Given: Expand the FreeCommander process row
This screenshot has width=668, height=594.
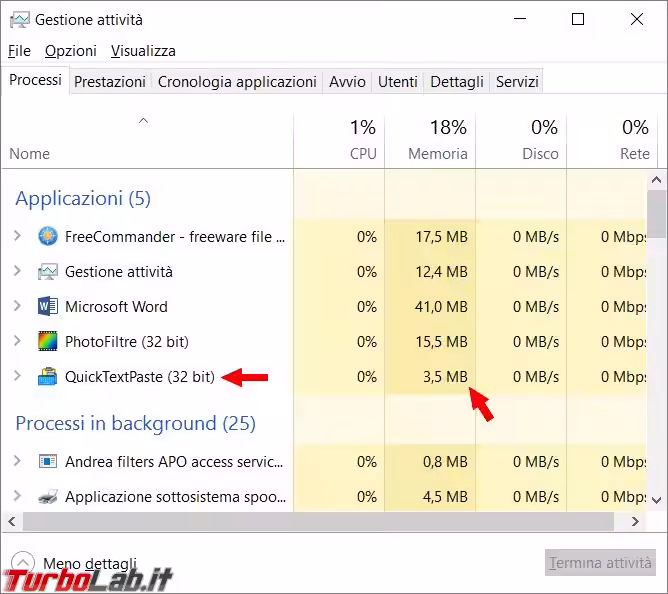Looking at the screenshot, I should pyautogui.click(x=17, y=237).
